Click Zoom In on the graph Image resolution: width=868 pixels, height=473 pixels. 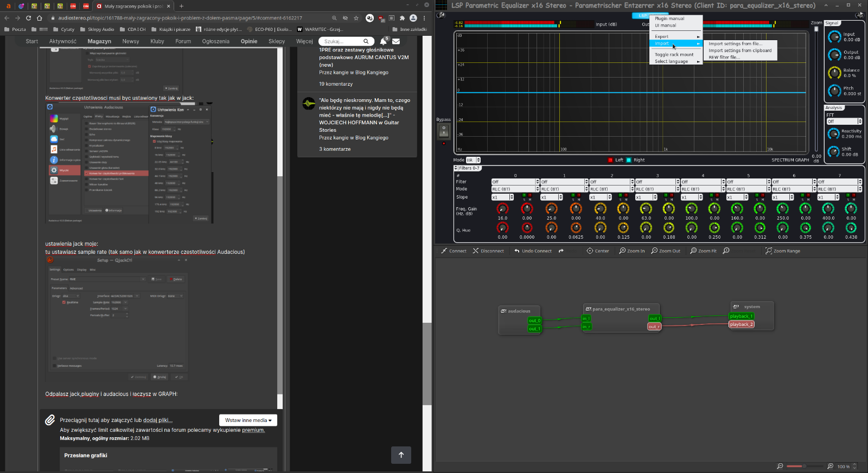click(x=632, y=251)
